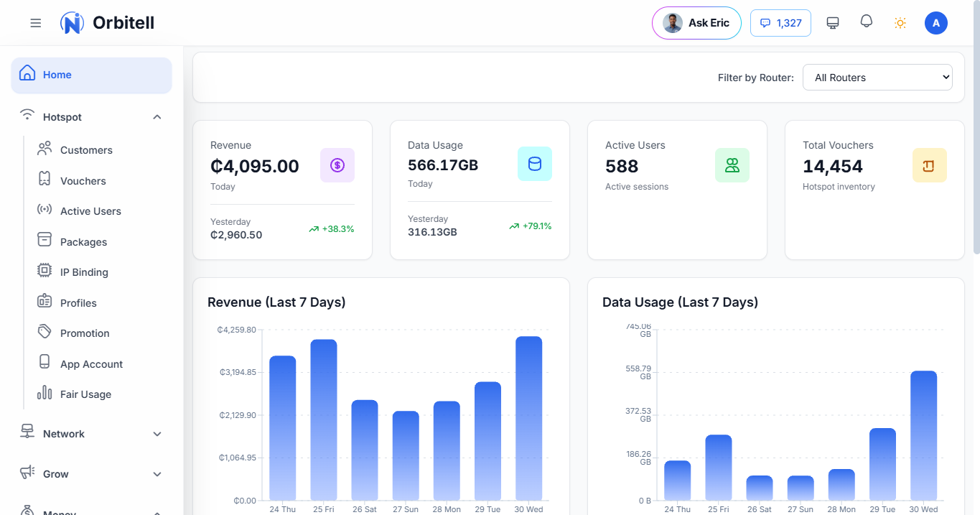Click the 566.17GB data usage value
Image resolution: width=980 pixels, height=515 pixels.
443,165
